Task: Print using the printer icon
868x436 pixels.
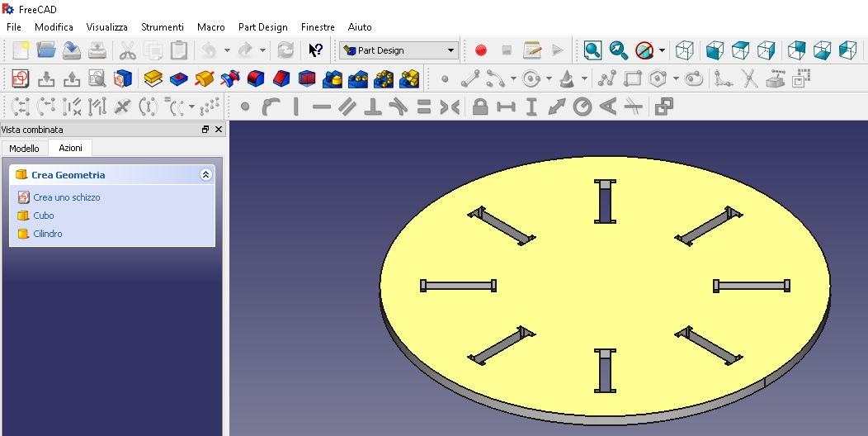Action: 97,50
